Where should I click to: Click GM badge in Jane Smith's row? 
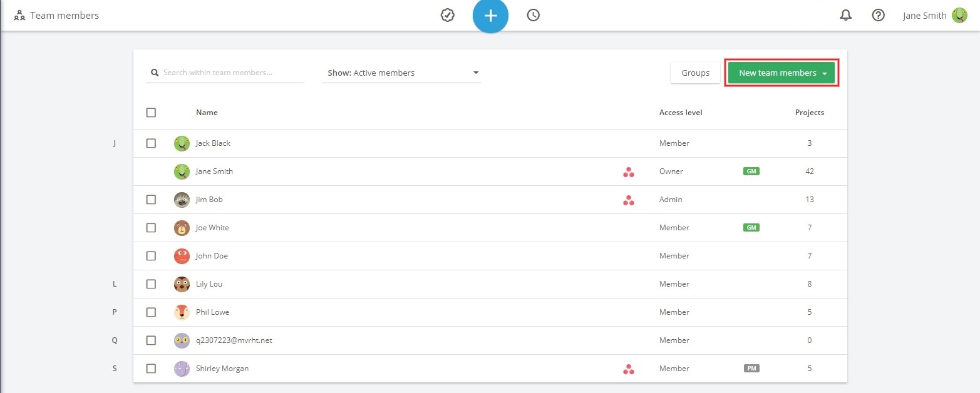(751, 171)
